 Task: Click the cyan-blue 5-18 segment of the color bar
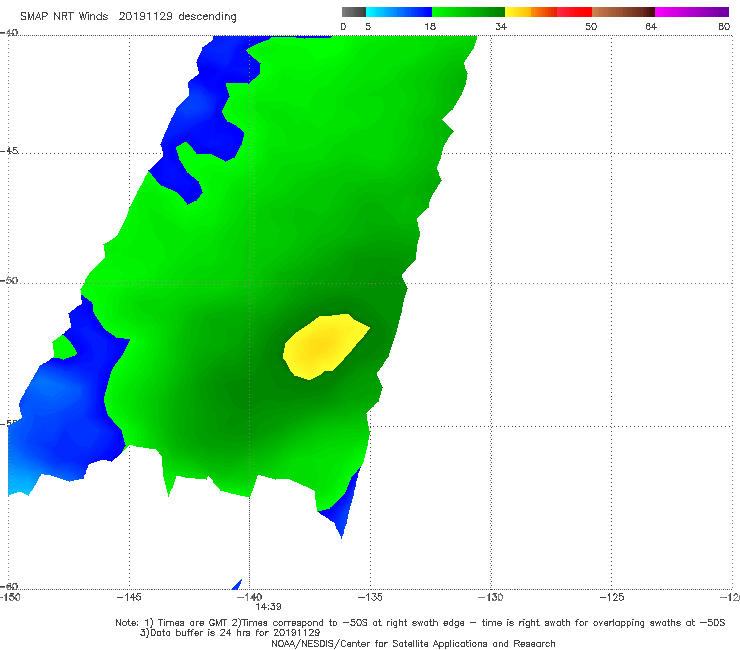coord(399,12)
